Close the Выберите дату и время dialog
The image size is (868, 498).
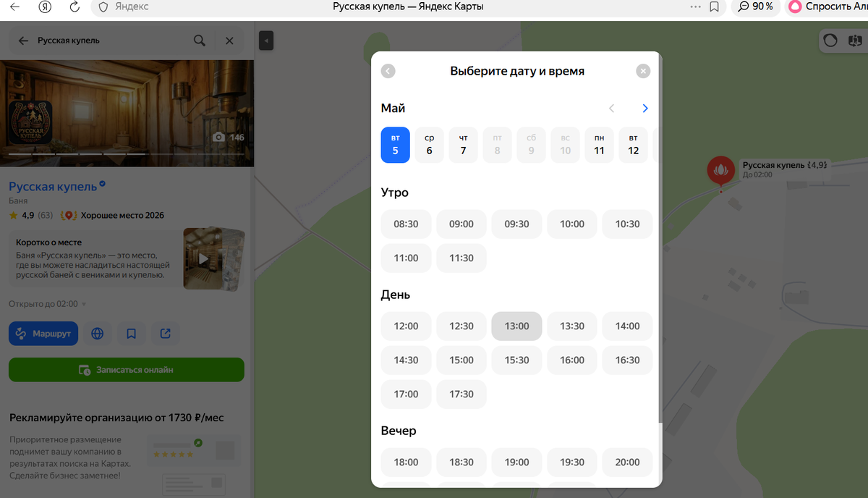point(643,71)
